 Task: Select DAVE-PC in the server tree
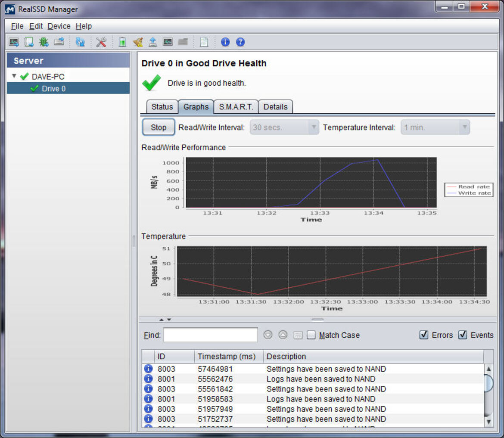[48, 77]
